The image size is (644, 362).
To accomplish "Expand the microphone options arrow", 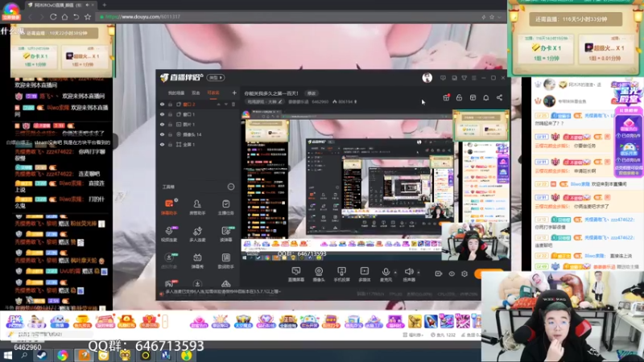I will pyautogui.click(x=395, y=272).
